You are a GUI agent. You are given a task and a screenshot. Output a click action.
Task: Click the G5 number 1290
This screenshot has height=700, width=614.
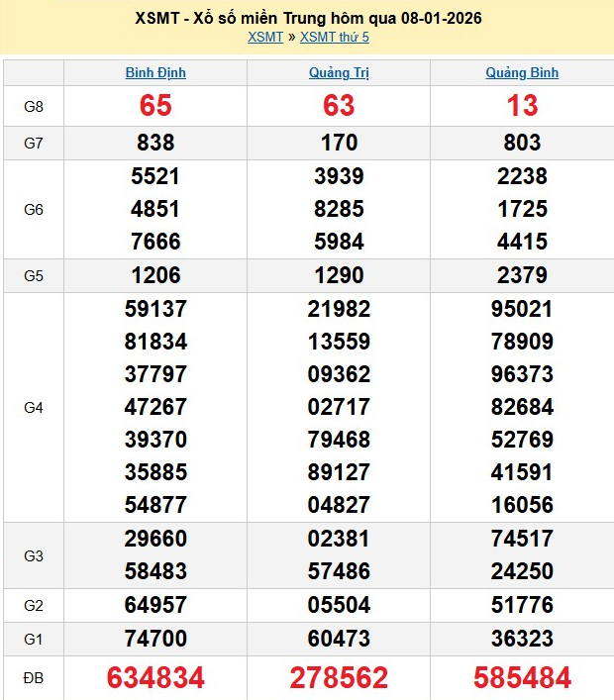click(339, 276)
